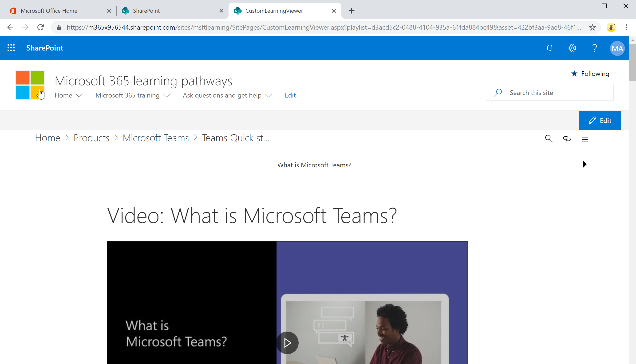Open the notifications bell

click(549, 48)
